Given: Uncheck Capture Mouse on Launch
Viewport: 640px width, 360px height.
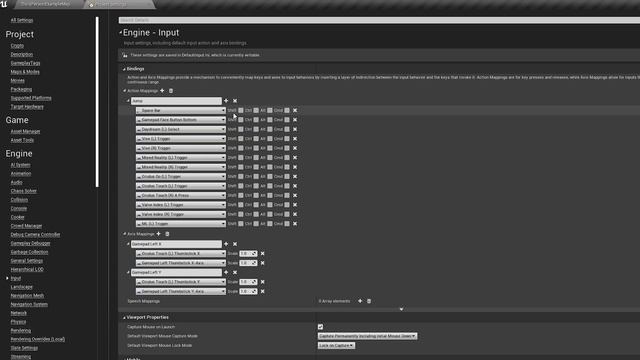Looking at the screenshot, I should pyautogui.click(x=320, y=327).
